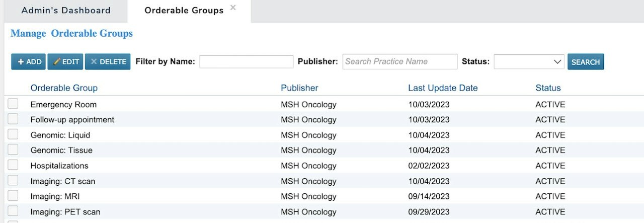Viewport: 644px width, 223px height.
Task: Click the Imaging: CT scan name
Action: pyautogui.click(x=63, y=181)
